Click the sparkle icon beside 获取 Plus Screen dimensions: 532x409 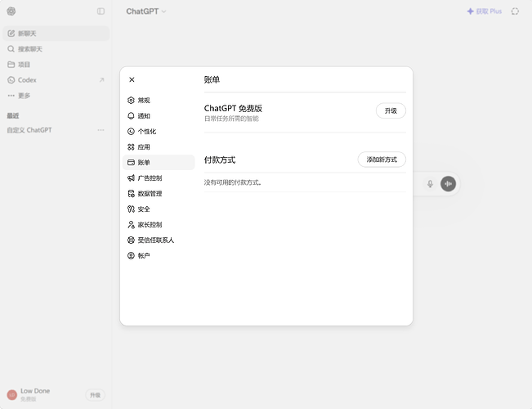pyautogui.click(x=470, y=11)
